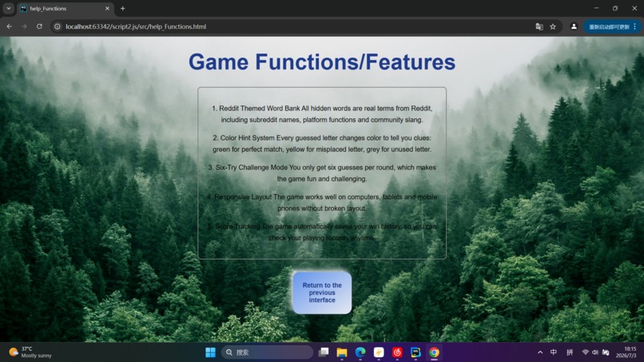Screen dimensions: 644x362
Task: Go back using the browser back arrow
Action: (x=9, y=26)
